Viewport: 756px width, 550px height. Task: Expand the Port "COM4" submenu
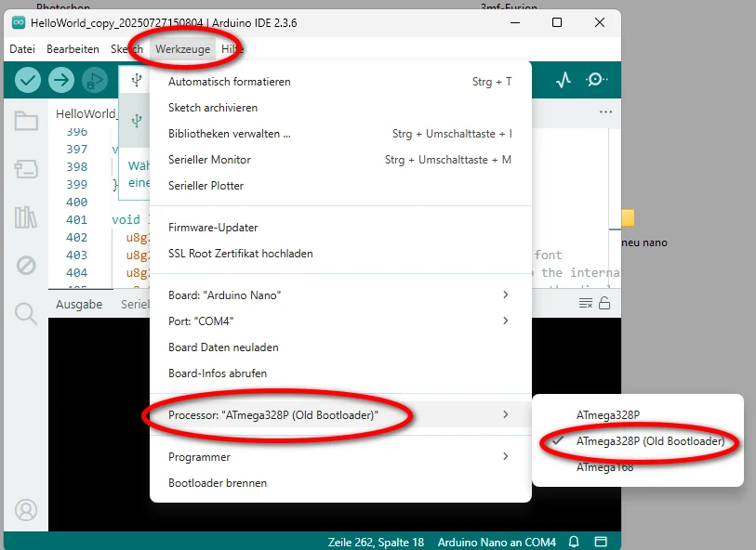click(340, 321)
